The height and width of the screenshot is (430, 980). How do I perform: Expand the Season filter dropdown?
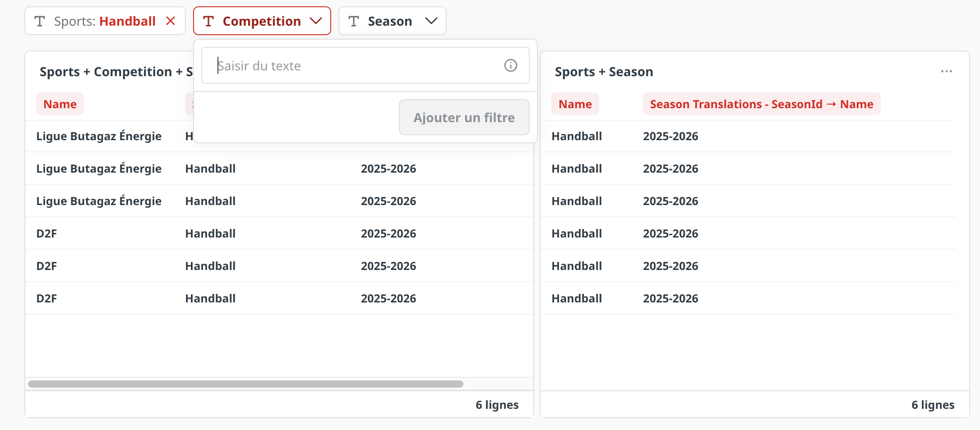pyautogui.click(x=431, y=21)
